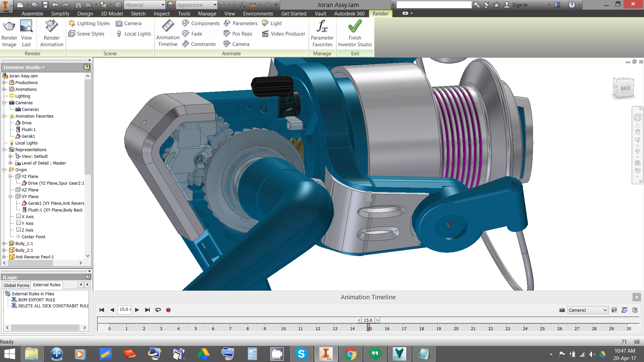644x362 pixels.
Task: Play the animation in reverse
Action: 112,310
